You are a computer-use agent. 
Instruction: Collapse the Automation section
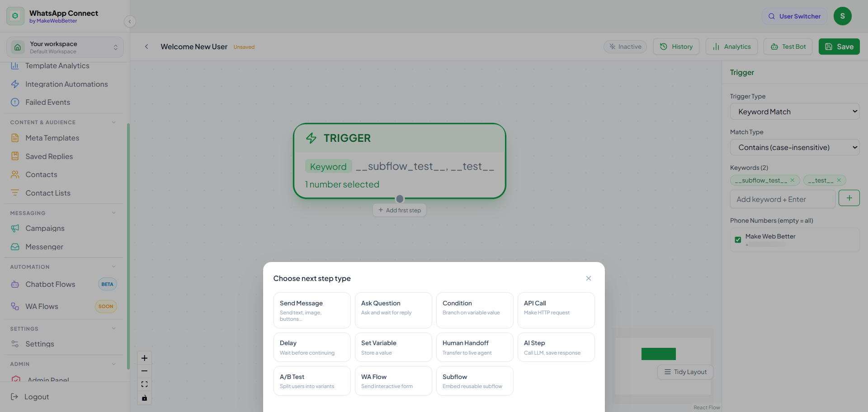(x=114, y=267)
